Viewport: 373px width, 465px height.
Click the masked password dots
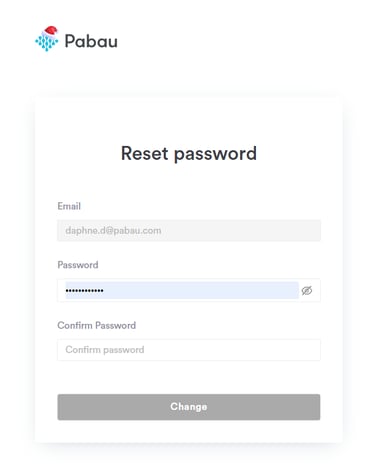click(x=84, y=291)
